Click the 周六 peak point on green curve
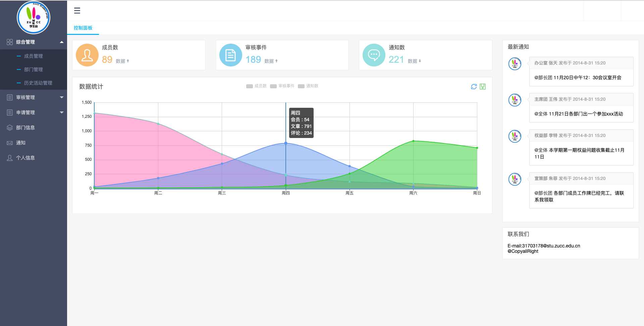This screenshot has width=644, height=326. tap(413, 141)
